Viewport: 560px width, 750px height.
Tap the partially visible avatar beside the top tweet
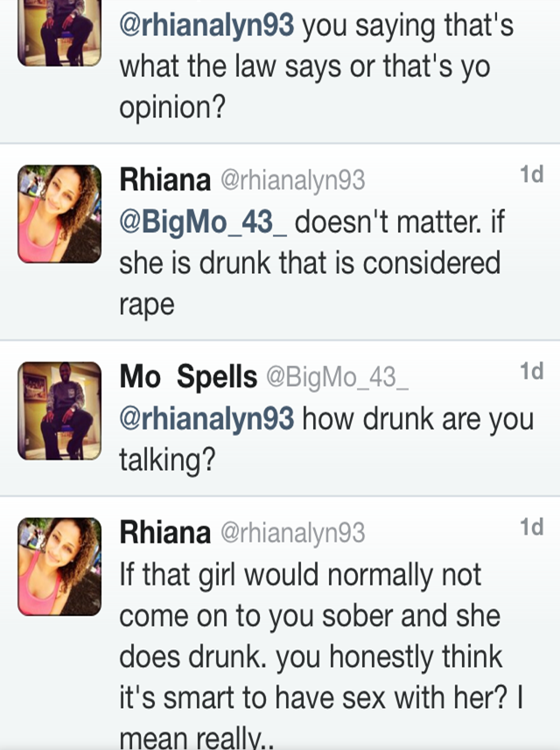coord(59,32)
